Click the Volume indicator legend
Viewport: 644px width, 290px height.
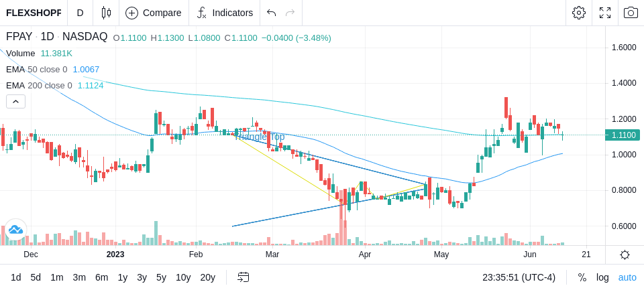(21, 54)
